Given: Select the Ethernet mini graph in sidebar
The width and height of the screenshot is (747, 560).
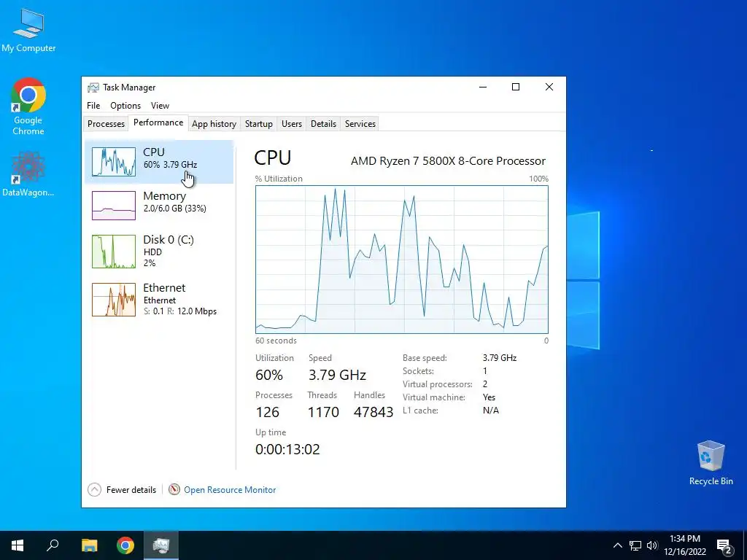Looking at the screenshot, I should (113, 300).
